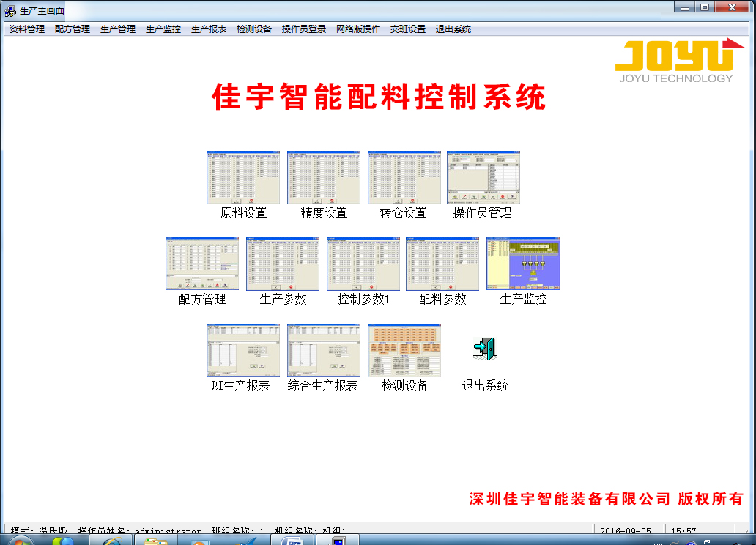Image resolution: width=756 pixels, height=545 pixels.
Task: Close the 生产主画面 window
Action: 732,7
